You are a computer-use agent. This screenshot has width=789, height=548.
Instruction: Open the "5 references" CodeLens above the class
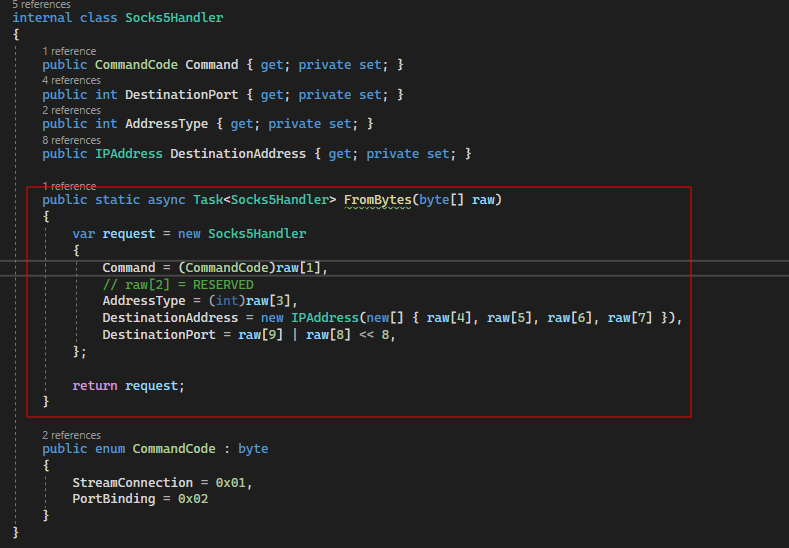coord(33,5)
